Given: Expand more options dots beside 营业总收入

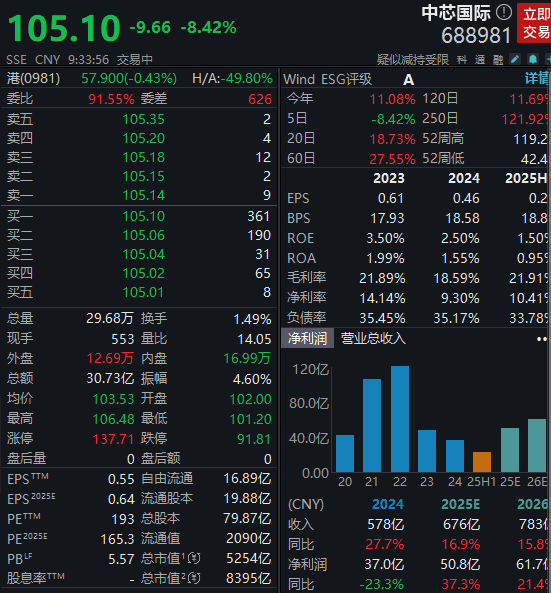Looking at the screenshot, I should 542,339.
